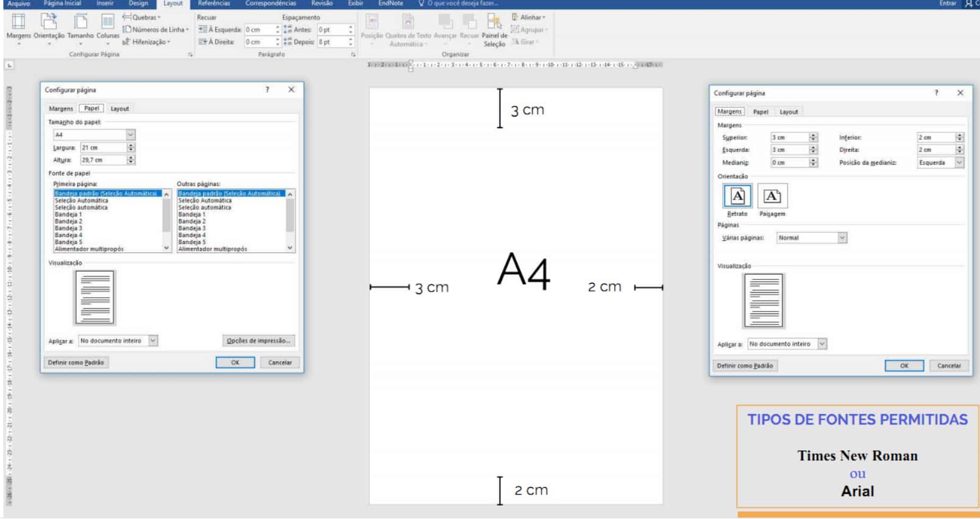Expand Várias páginas Normal dropdown
The width and height of the screenshot is (980, 519).
[842, 238]
